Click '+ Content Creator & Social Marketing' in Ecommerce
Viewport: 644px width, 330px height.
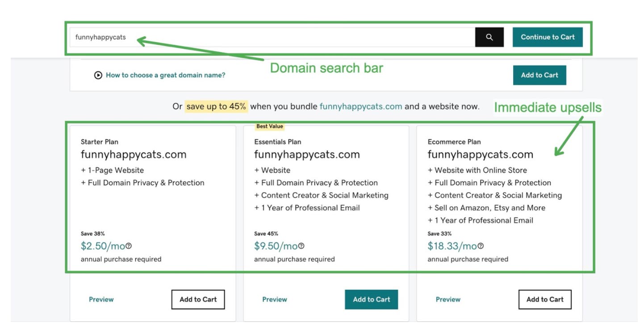point(495,195)
